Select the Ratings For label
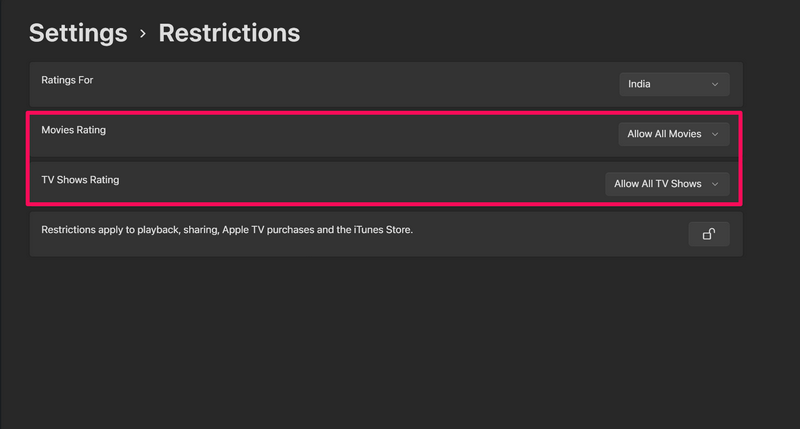800x429 pixels. [67, 79]
